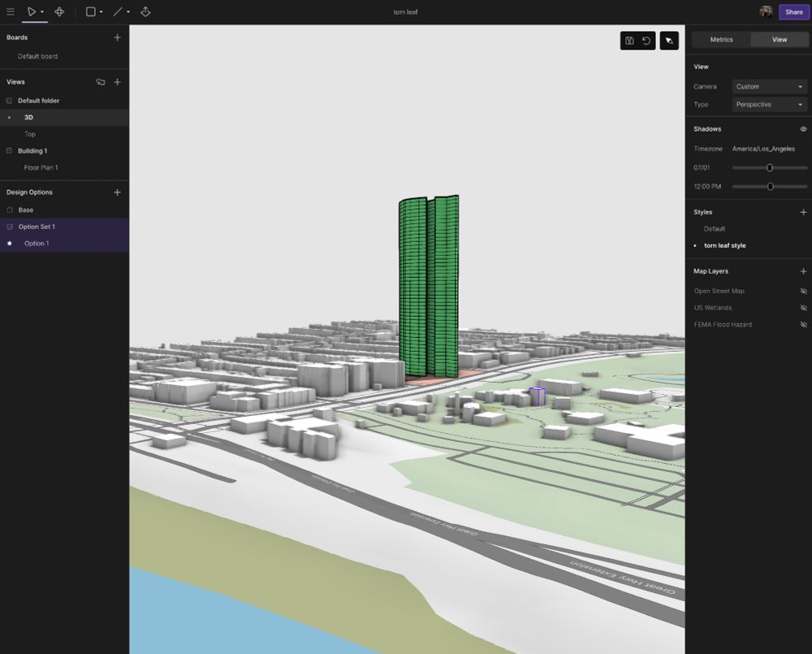Apply the Default style
The width and height of the screenshot is (812, 654).
pyautogui.click(x=714, y=228)
